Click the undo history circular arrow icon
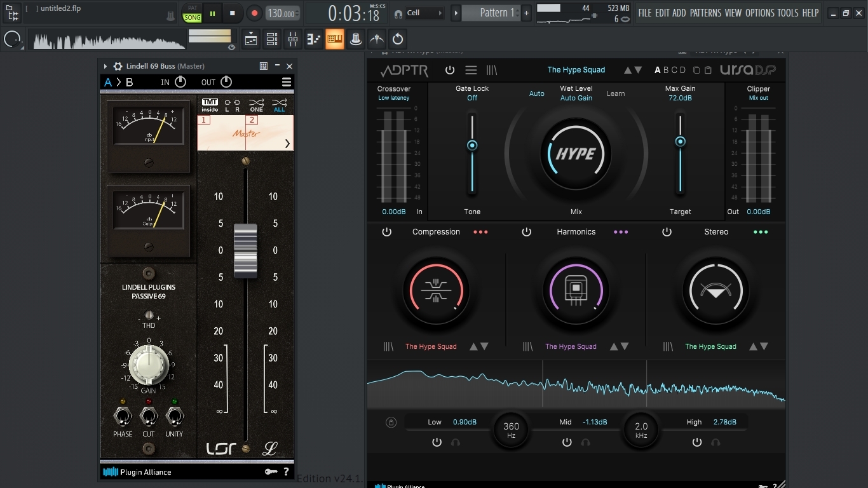This screenshot has width=868, height=488. point(398,39)
